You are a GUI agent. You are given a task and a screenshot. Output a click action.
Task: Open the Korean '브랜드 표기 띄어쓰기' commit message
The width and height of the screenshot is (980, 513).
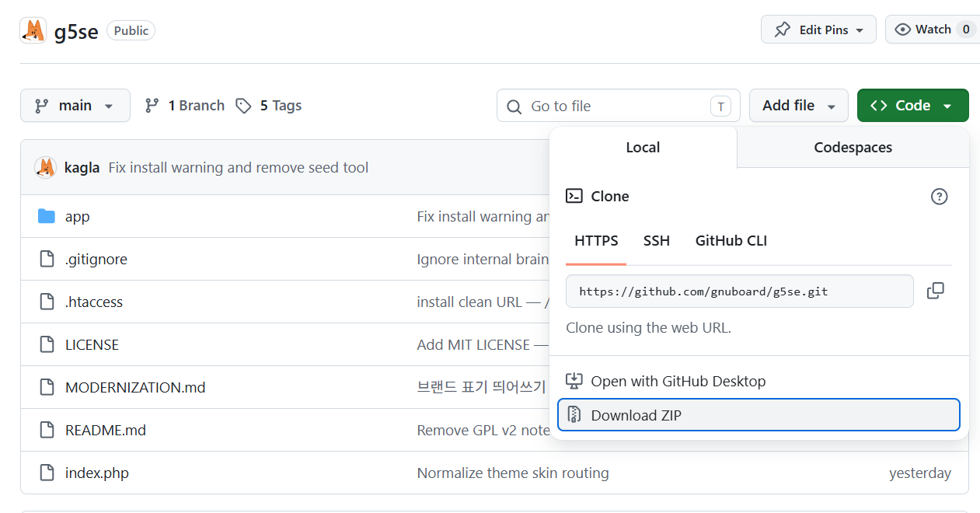click(482, 388)
